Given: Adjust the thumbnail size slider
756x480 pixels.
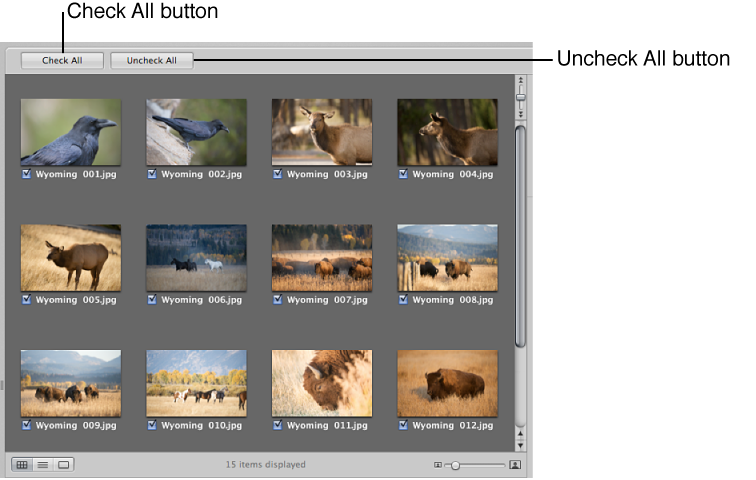Looking at the screenshot, I should tap(455, 465).
